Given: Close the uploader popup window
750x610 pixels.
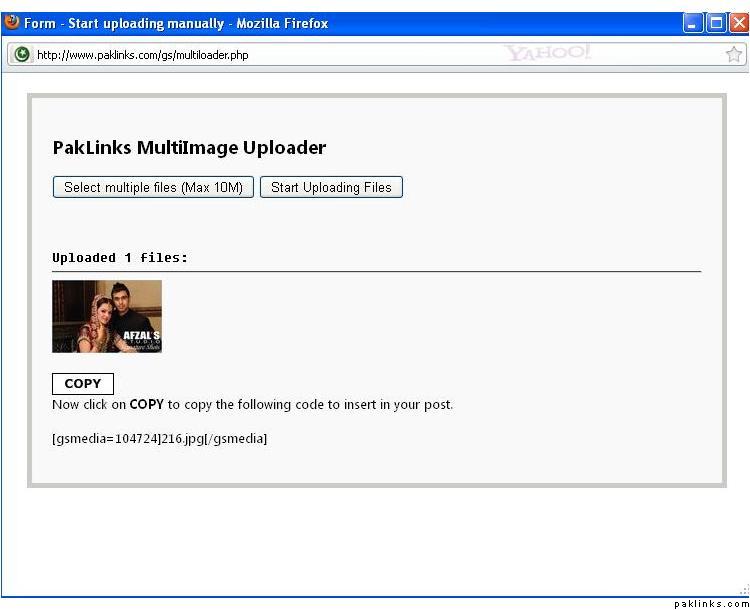Looking at the screenshot, I should 738,23.
